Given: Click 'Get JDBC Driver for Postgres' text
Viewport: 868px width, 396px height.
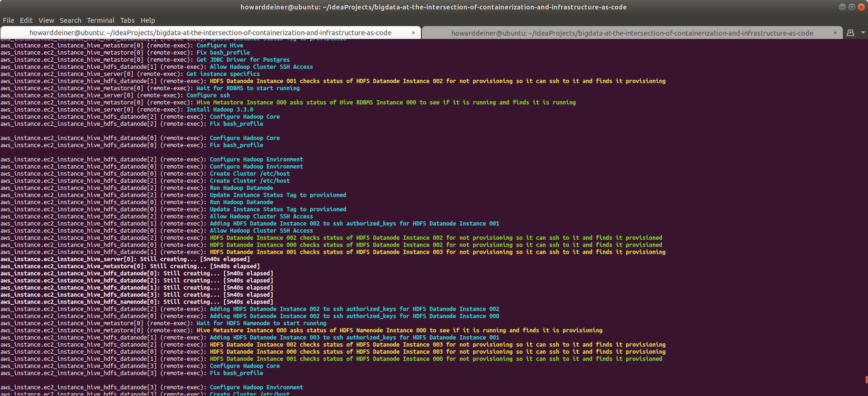Looking at the screenshot, I should click(243, 60).
